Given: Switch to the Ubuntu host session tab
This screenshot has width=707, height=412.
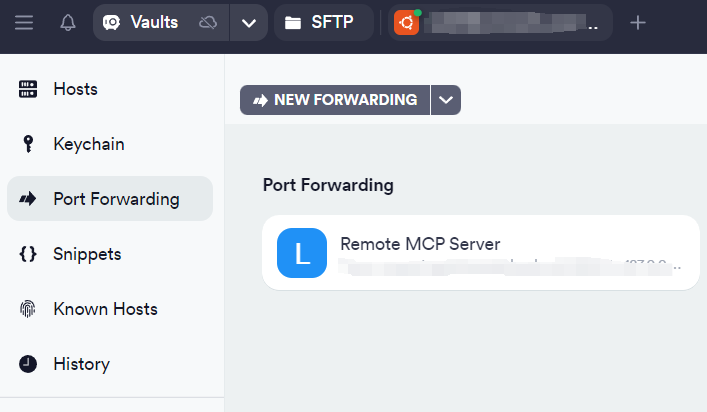Looking at the screenshot, I should [500, 23].
